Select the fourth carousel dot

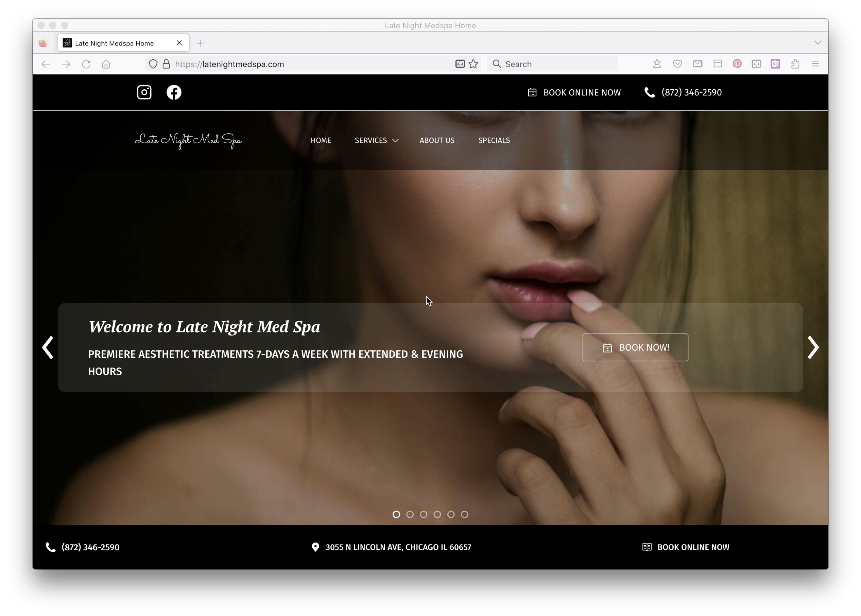(437, 514)
